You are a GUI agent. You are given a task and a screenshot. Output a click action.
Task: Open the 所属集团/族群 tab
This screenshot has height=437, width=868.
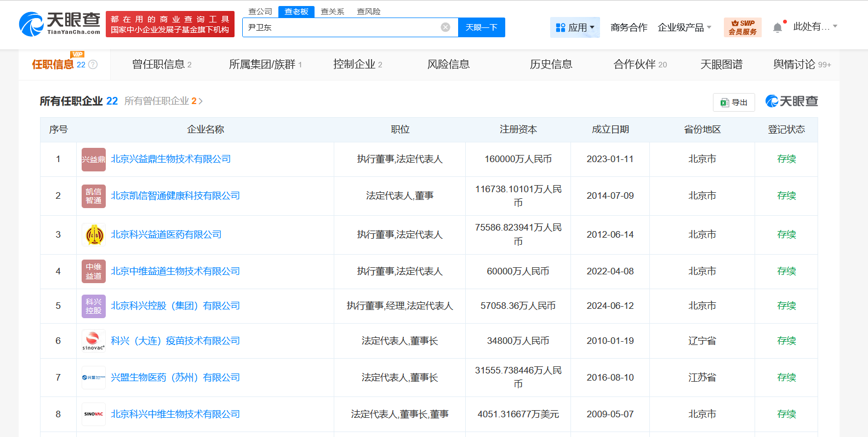pyautogui.click(x=265, y=65)
